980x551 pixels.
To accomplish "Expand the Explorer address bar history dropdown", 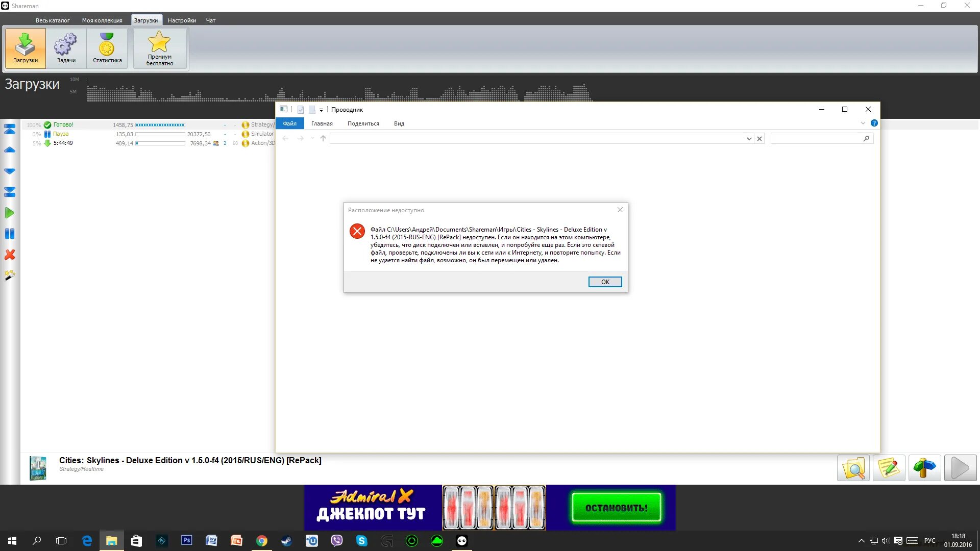I will (749, 139).
